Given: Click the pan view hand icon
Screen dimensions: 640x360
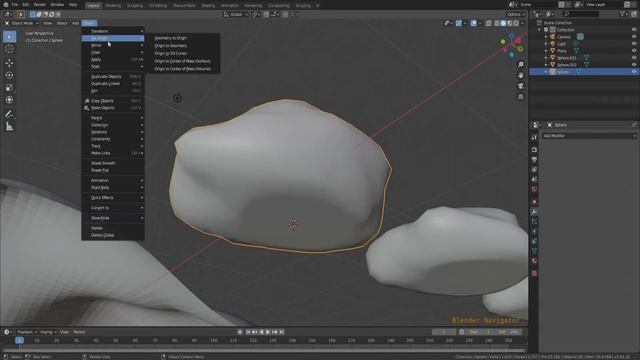Looking at the screenshot, I should click(520, 75).
